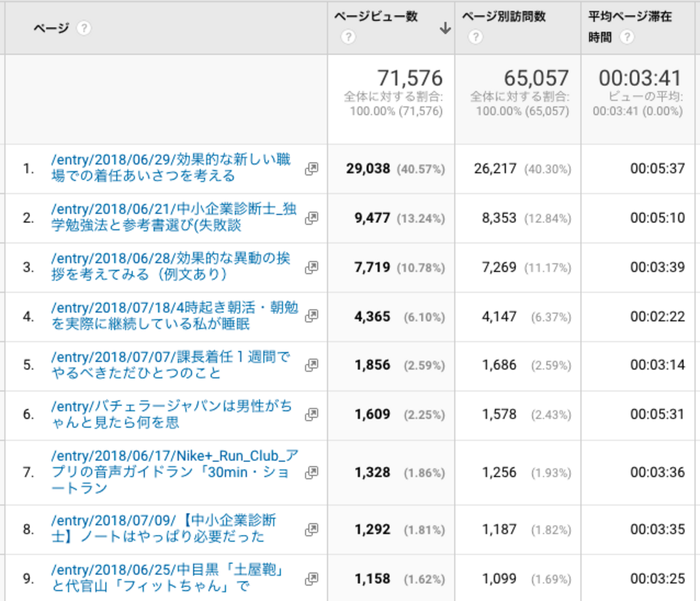
Task: Click help icon under ページビュー数 header
Action: pos(348,37)
